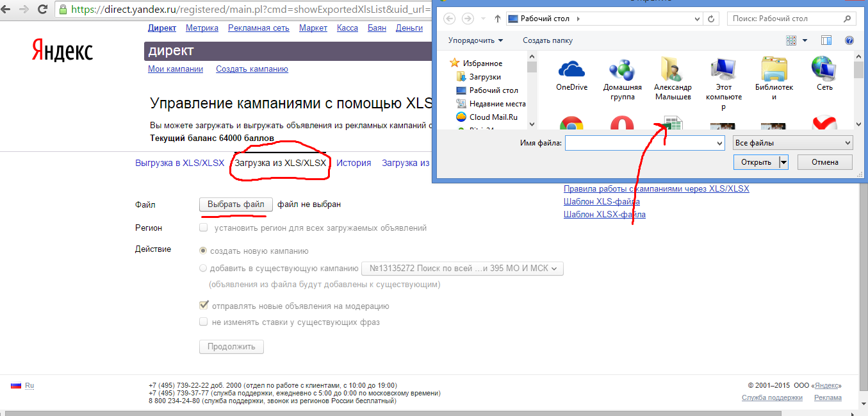
Task: Toggle the preview pane icon
Action: [x=826, y=40]
